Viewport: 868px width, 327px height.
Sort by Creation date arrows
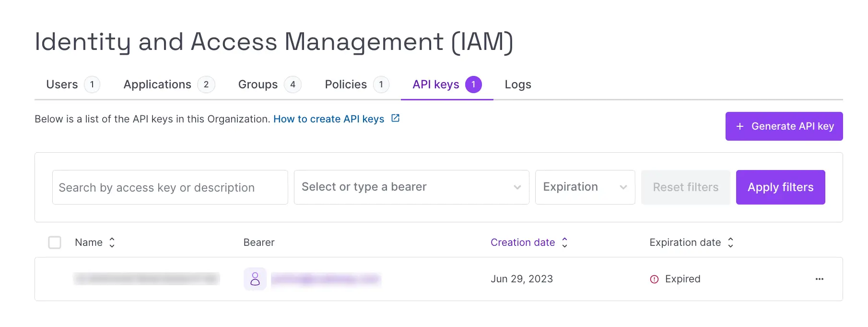(x=564, y=242)
